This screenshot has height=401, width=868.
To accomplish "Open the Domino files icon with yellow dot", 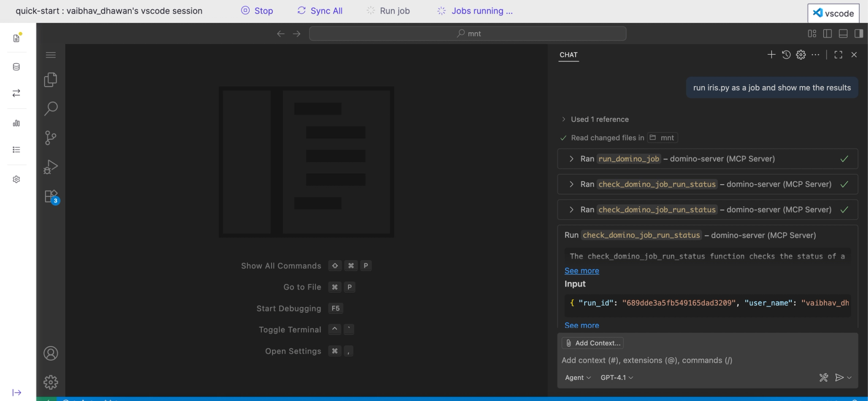I will (17, 38).
